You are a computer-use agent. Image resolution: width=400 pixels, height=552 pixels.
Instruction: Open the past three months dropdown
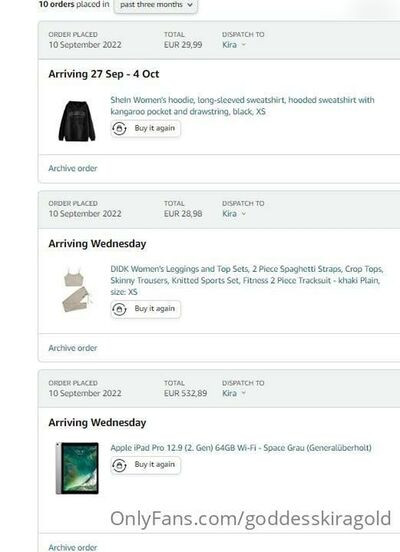(156, 5)
